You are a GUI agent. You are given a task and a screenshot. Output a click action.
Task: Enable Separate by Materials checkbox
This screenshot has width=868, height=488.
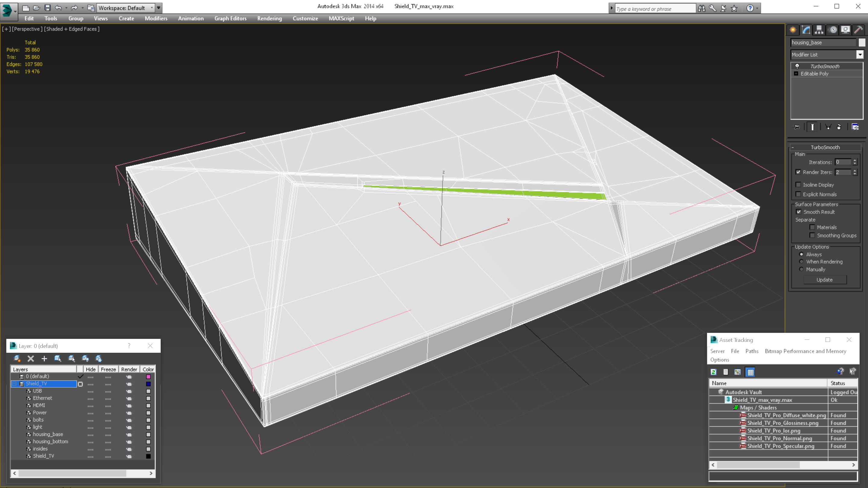pyautogui.click(x=812, y=227)
